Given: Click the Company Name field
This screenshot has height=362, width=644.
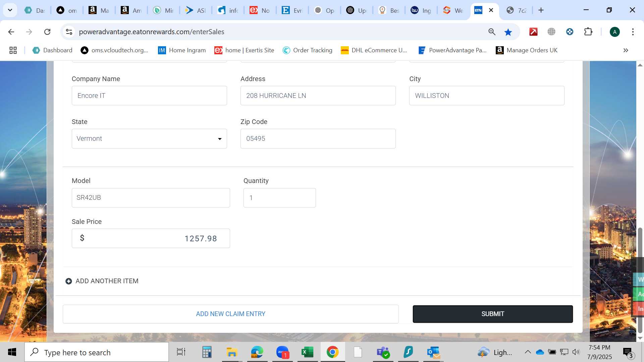Looking at the screenshot, I should [149, 96].
